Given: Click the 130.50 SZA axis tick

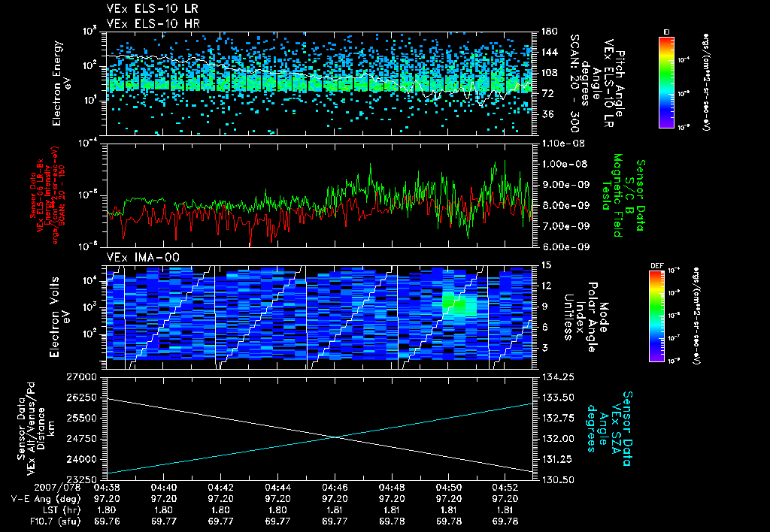Looking at the screenshot, I should (x=558, y=479).
